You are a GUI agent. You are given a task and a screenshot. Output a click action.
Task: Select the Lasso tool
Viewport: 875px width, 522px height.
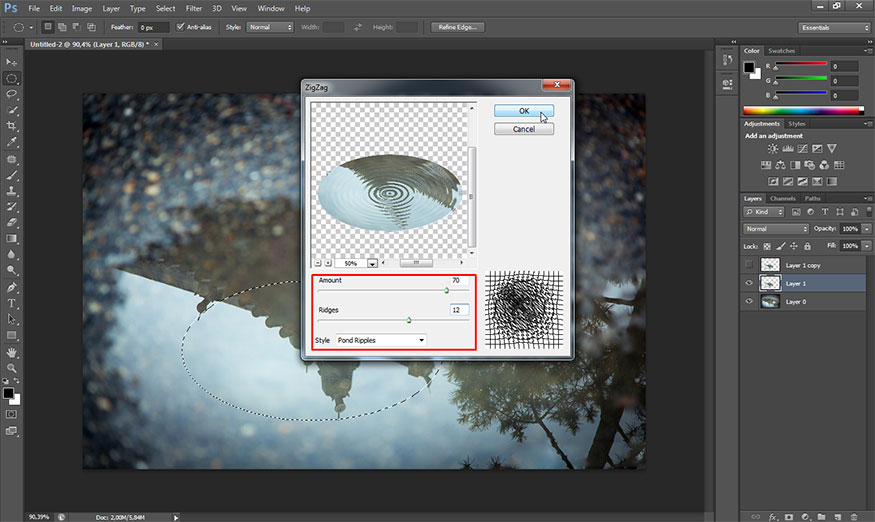[12, 93]
